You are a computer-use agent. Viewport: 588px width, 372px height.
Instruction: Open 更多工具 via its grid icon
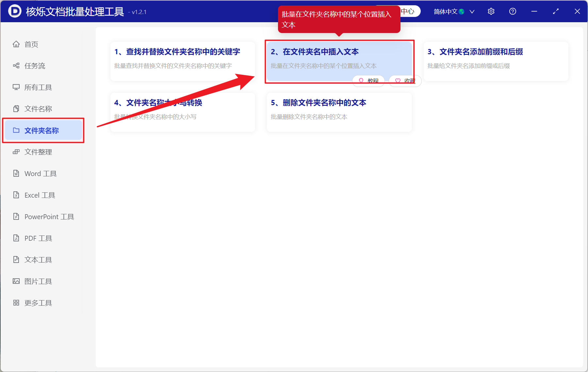tap(16, 302)
